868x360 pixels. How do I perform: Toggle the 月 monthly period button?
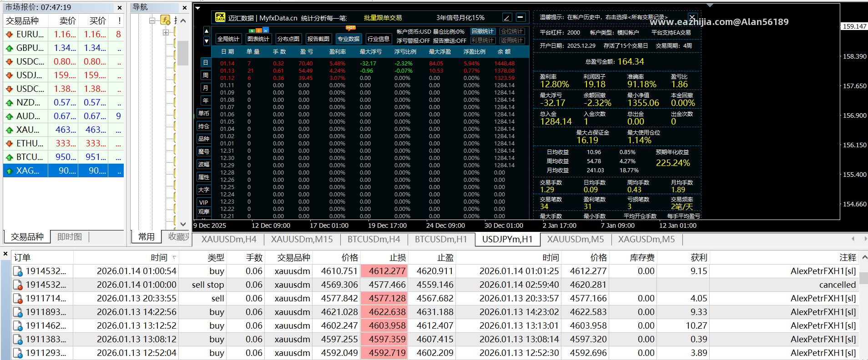coord(206,88)
